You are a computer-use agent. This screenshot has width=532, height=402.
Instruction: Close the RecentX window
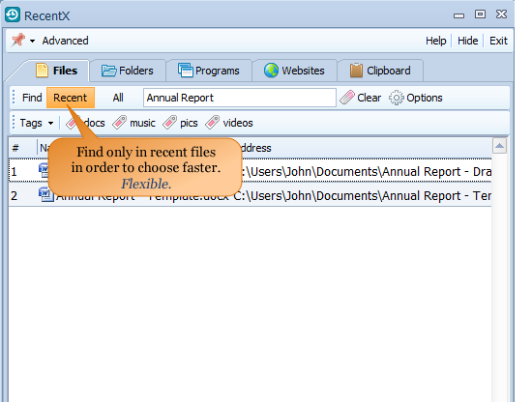pyautogui.click(x=501, y=14)
